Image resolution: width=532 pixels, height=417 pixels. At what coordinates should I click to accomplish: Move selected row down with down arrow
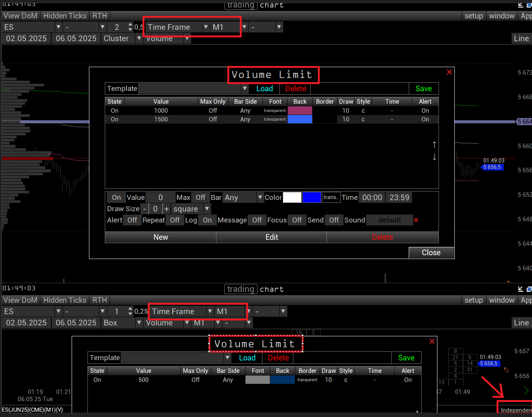tap(434, 157)
